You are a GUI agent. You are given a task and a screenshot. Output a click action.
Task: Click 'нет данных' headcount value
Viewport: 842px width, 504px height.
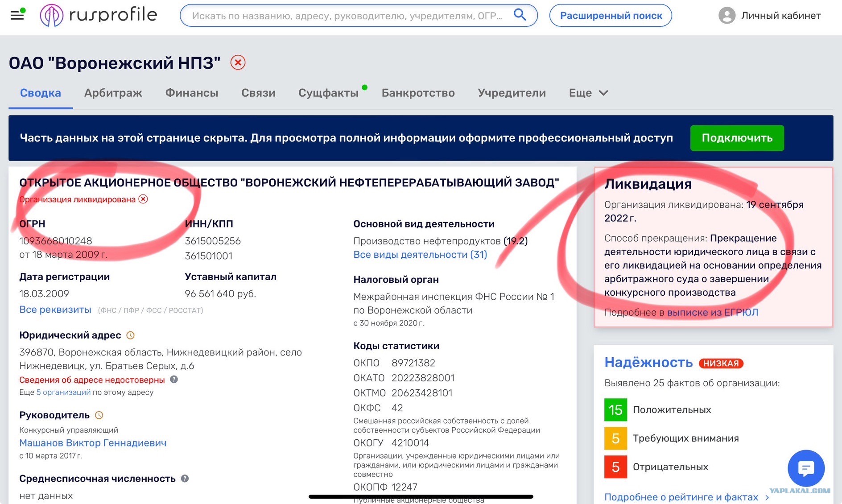point(46,496)
